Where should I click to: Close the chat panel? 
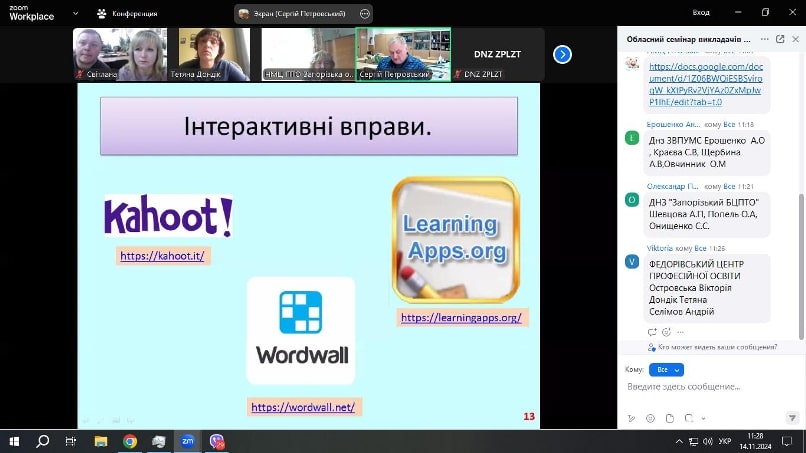pyautogui.click(x=795, y=39)
